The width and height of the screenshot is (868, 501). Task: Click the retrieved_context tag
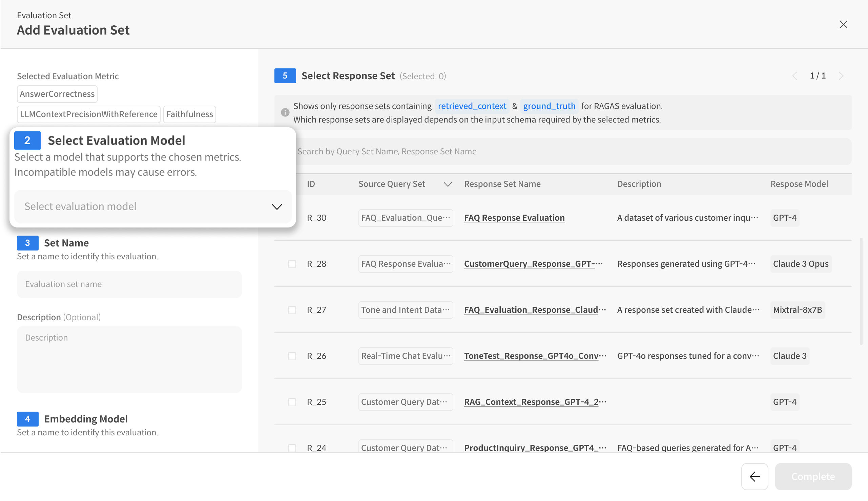(472, 106)
